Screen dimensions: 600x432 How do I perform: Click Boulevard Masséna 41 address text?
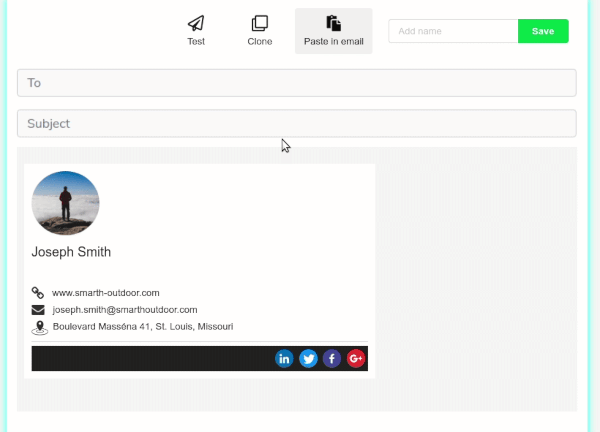[x=143, y=326]
